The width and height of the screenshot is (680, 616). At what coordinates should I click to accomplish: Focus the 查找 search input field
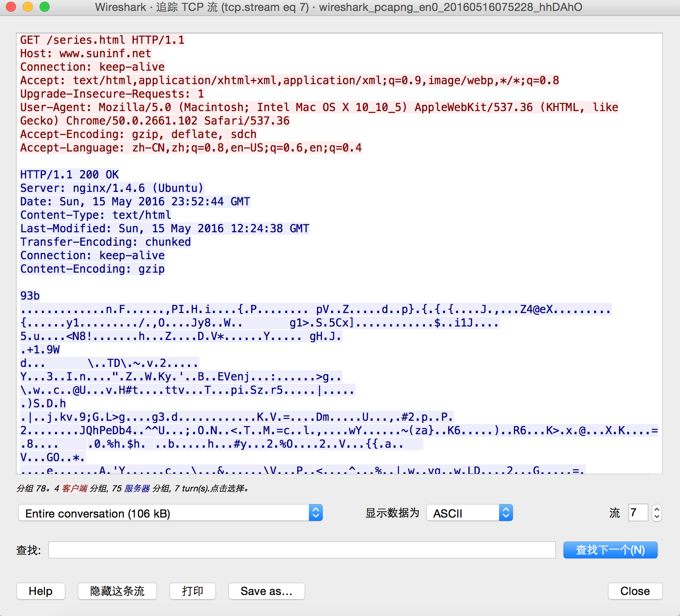(302, 550)
